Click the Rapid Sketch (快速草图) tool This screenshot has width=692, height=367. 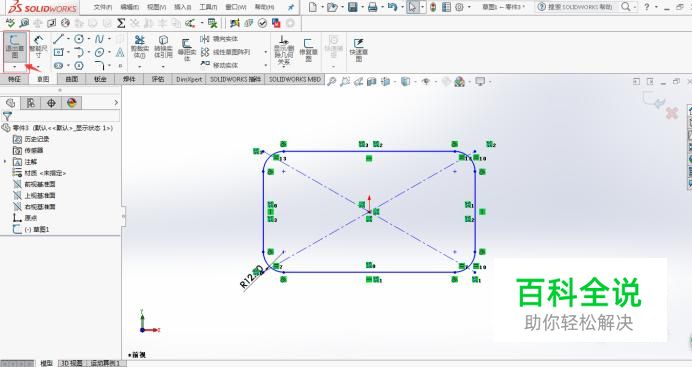click(x=359, y=49)
